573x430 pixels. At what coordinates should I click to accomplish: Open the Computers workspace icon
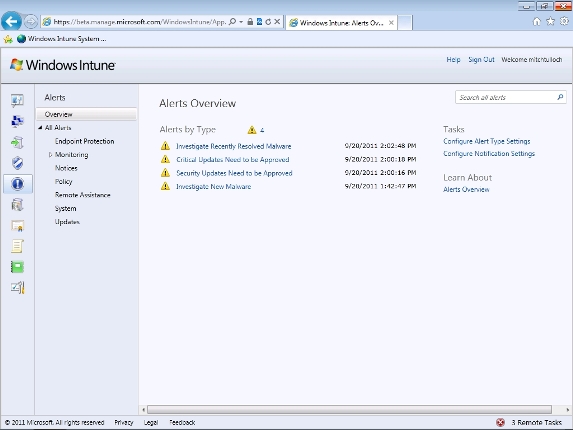(x=17, y=121)
